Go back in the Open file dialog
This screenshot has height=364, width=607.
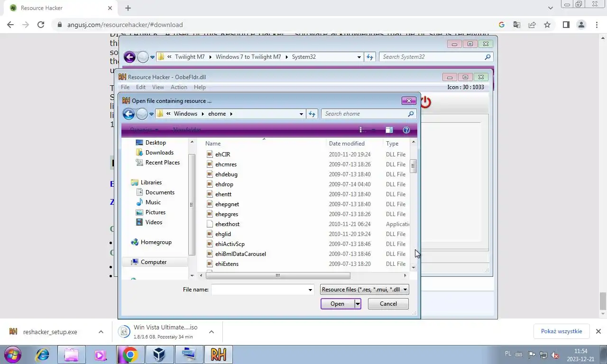click(x=129, y=114)
